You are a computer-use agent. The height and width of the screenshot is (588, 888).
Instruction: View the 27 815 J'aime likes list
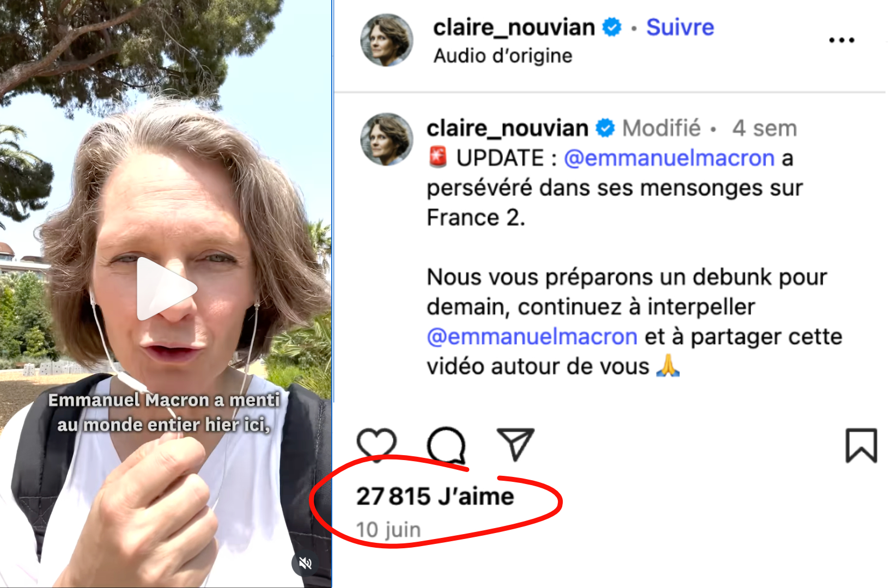[x=435, y=497]
